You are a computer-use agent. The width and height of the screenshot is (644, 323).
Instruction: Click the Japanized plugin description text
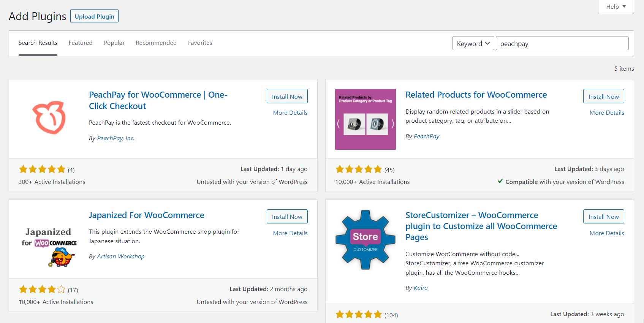coord(164,236)
